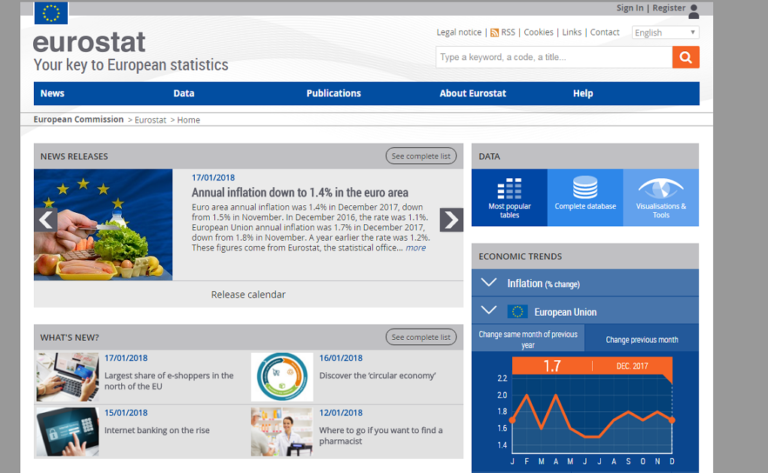This screenshot has height=473, width=768.
Task: Click the 12/01/2018 date in What's New
Action: [341, 413]
